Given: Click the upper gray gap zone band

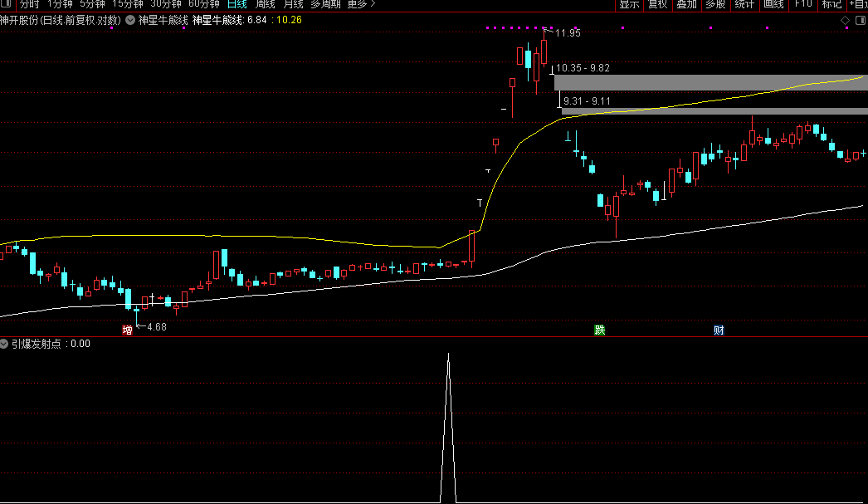Looking at the screenshot, I should coord(711,82).
